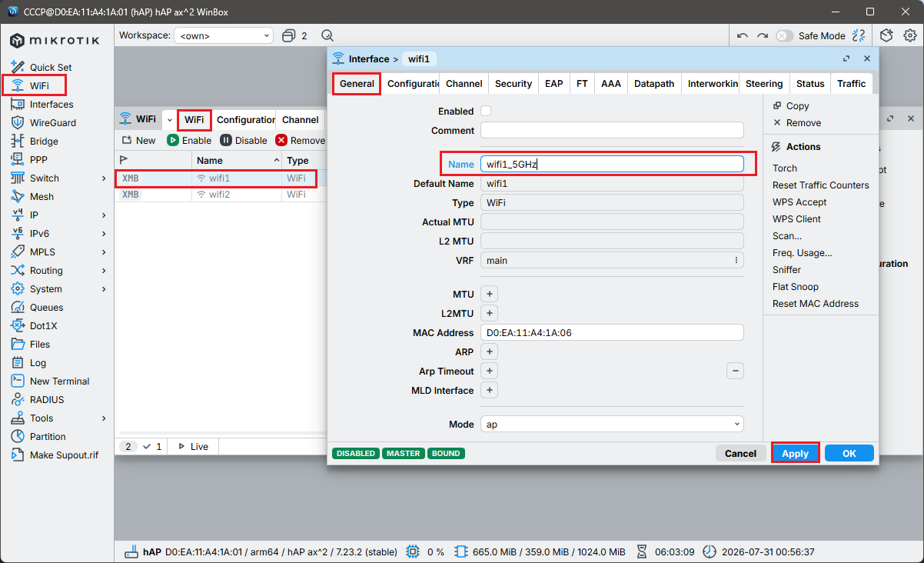This screenshot has width=924, height=563.
Task: Add an MLD Interface with its plus button
Action: (489, 390)
